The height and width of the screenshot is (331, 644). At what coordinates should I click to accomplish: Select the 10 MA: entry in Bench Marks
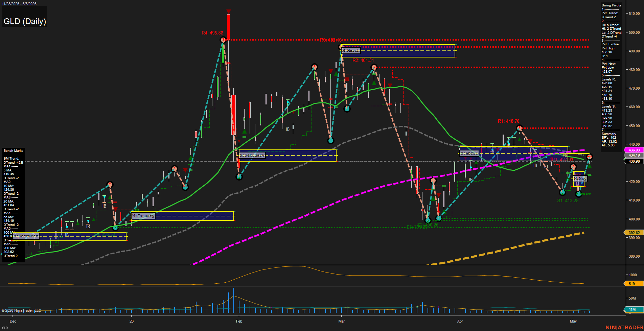point(9,186)
